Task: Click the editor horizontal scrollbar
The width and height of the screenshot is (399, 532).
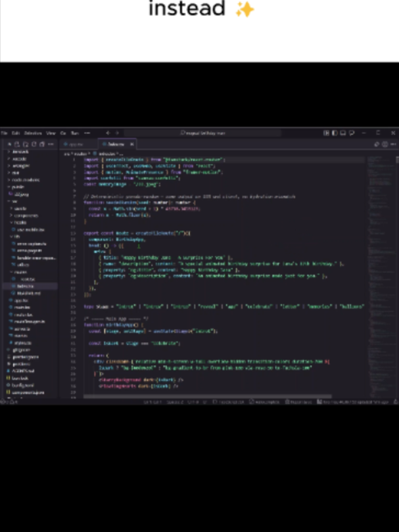Action: pyautogui.click(x=207, y=396)
